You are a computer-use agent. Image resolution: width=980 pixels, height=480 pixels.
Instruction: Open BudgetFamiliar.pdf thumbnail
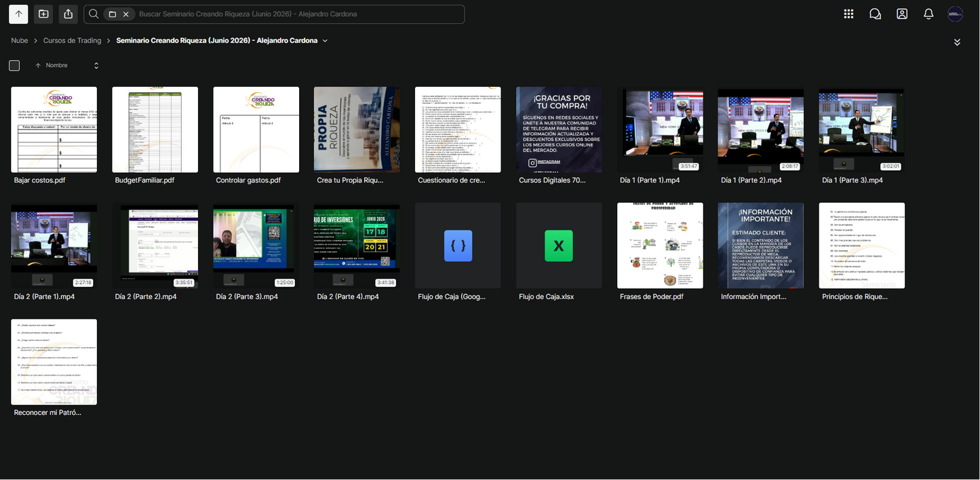point(155,129)
